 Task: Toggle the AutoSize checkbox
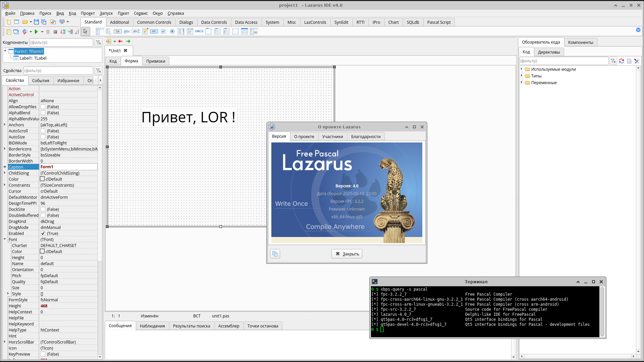43,137
